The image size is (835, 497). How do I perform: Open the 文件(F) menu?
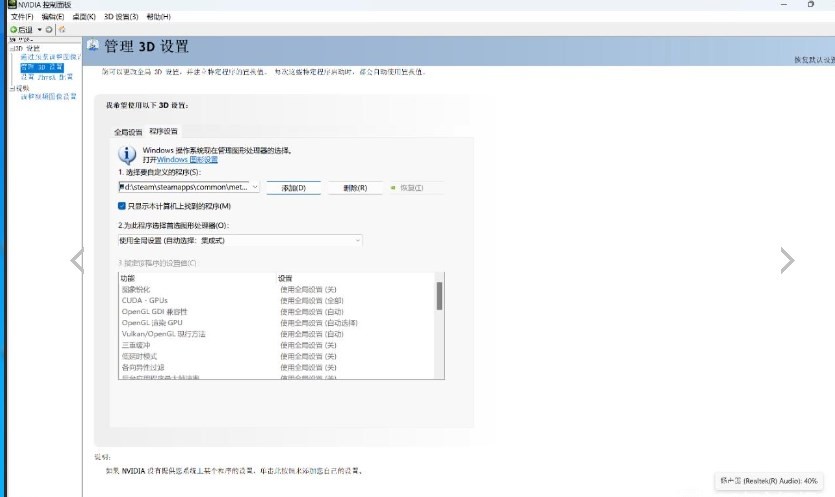pos(22,17)
